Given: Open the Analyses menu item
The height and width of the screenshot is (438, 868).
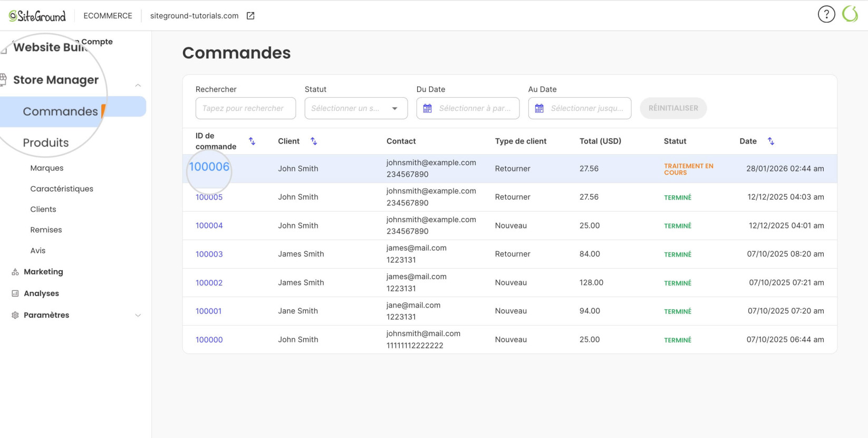Looking at the screenshot, I should (41, 293).
